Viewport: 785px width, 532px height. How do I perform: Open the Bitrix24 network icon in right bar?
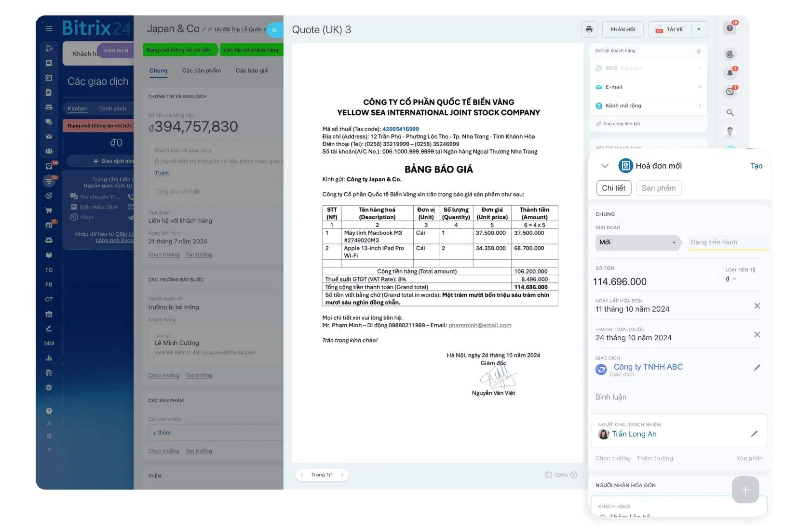click(x=730, y=54)
